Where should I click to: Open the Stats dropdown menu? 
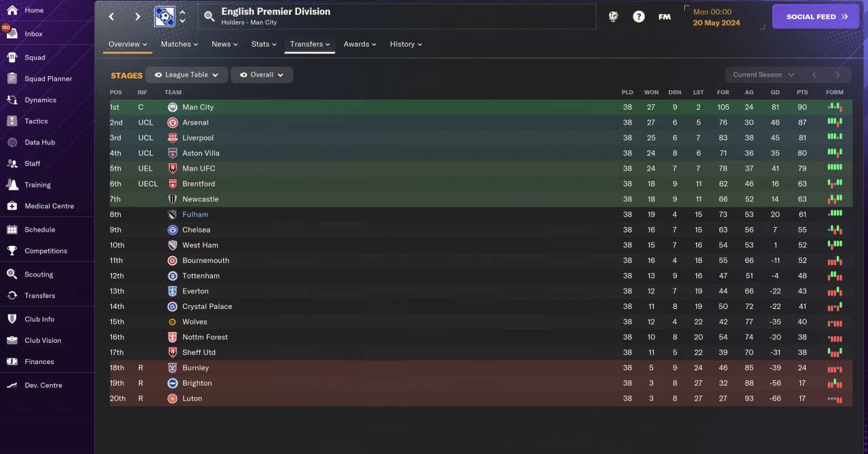(x=264, y=44)
